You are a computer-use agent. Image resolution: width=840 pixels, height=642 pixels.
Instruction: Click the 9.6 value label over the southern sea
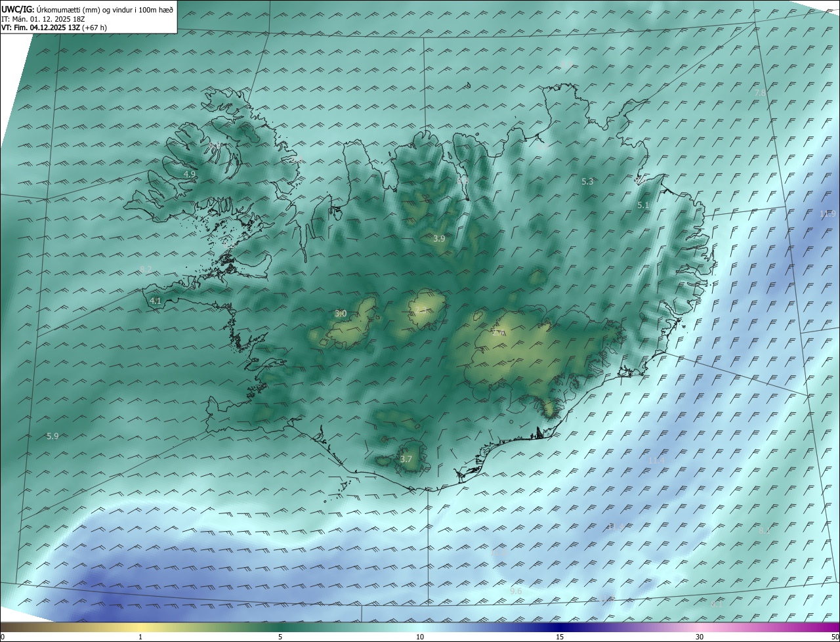pyautogui.click(x=516, y=591)
